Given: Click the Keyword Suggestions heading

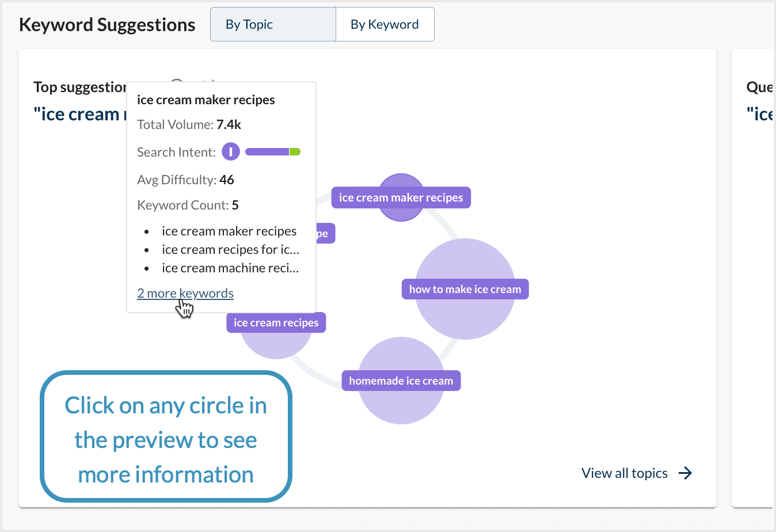Looking at the screenshot, I should 107,24.
